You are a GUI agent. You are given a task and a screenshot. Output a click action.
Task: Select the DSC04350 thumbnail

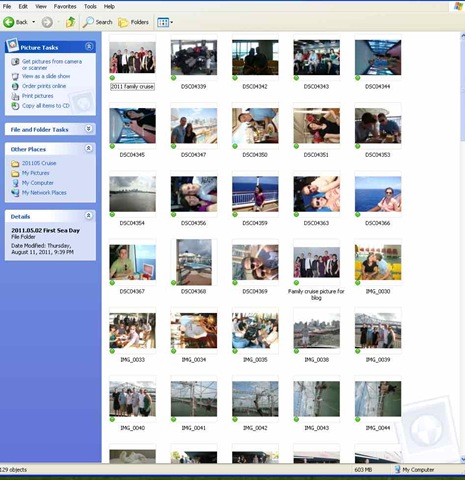pos(255,126)
